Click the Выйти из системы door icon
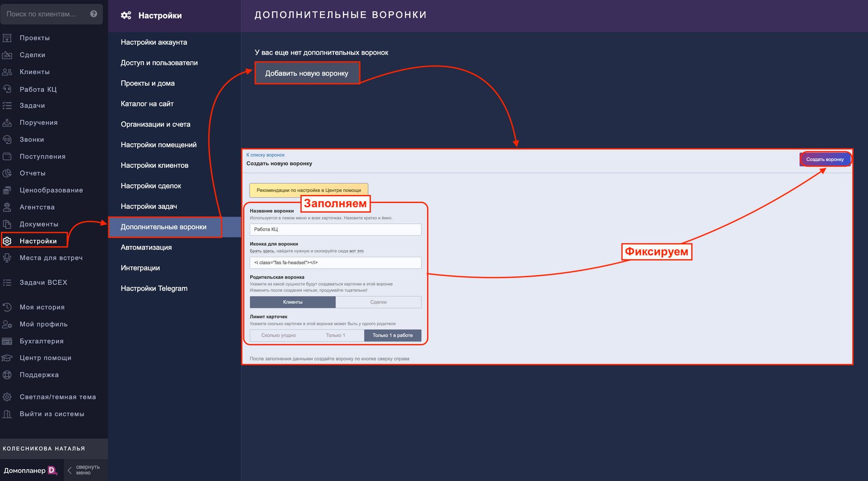Screen dimensions: 868x481 click(7, 414)
